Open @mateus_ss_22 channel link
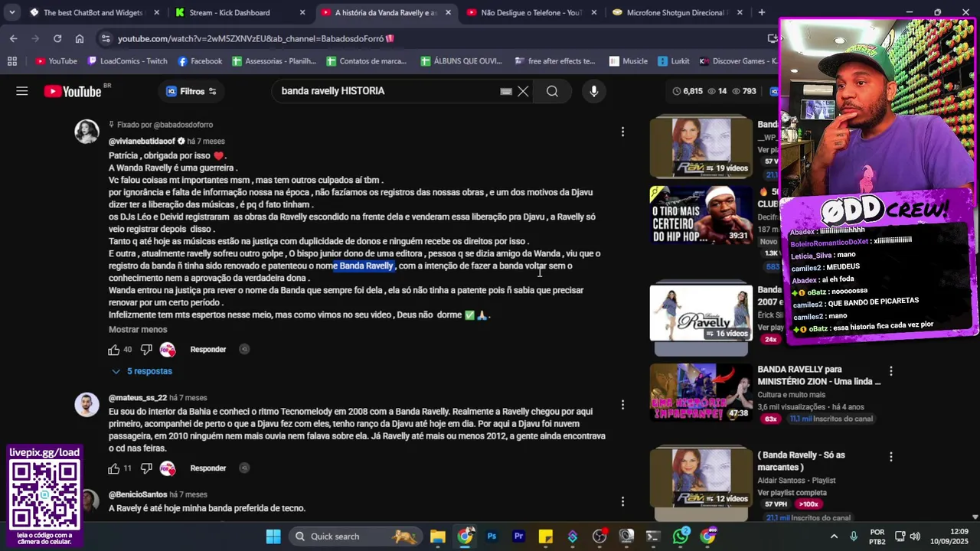 point(137,398)
